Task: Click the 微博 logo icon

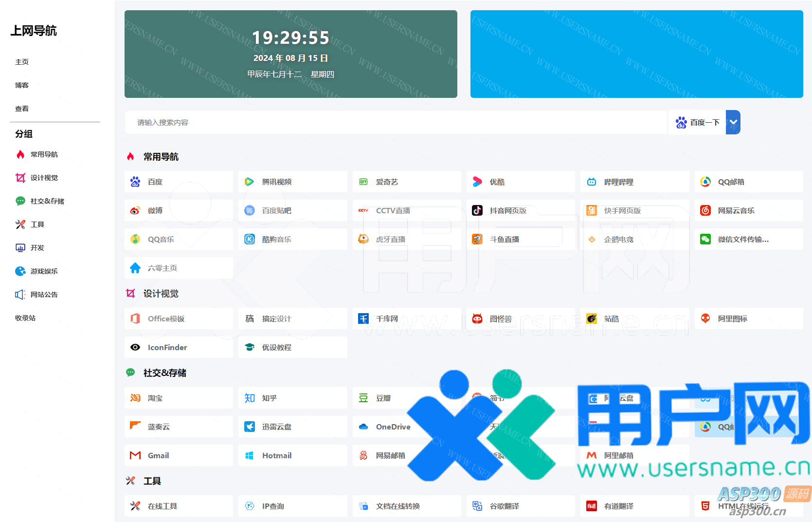Action: pos(135,210)
